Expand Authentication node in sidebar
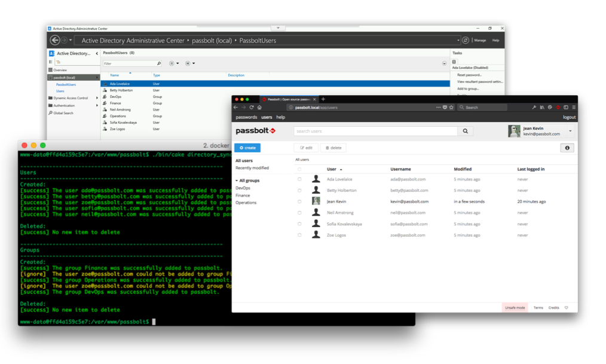The height and width of the screenshot is (364, 606). (x=97, y=105)
